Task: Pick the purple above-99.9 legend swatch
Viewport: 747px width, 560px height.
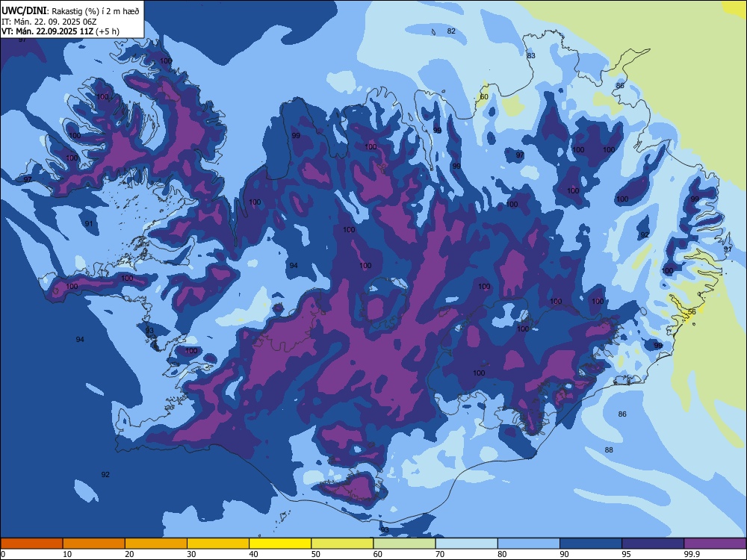Action: point(715,544)
